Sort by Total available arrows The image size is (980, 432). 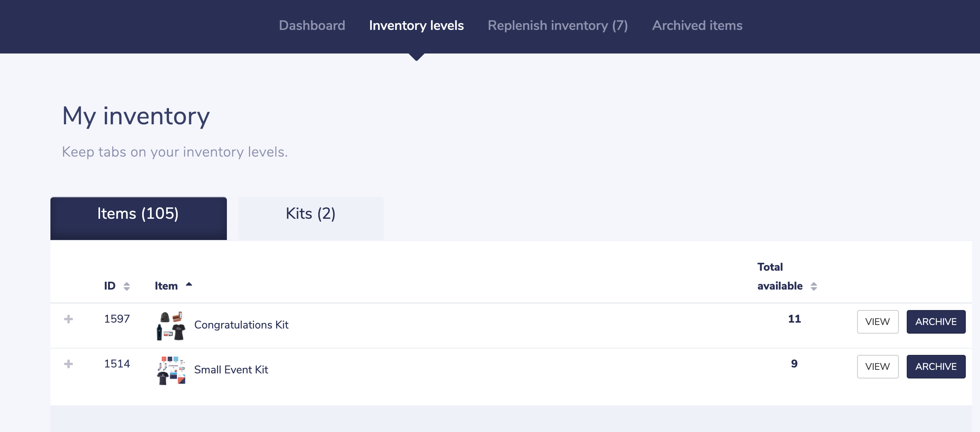point(814,286)
